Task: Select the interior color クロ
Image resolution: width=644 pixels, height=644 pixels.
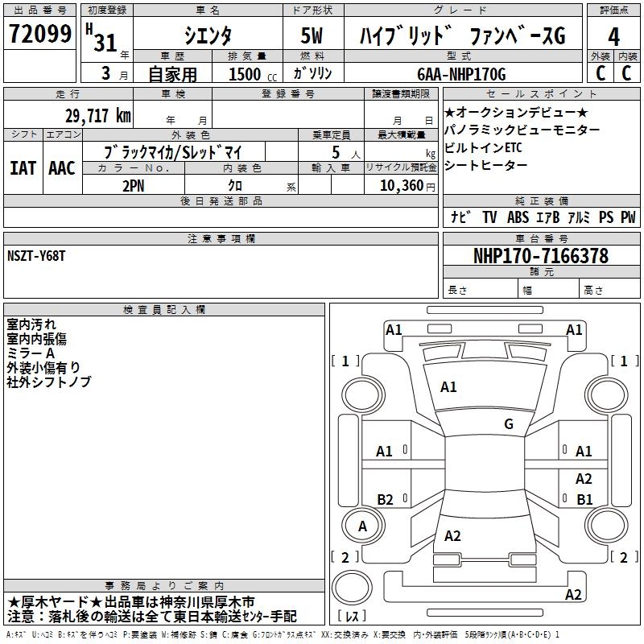Action: point(235,186)
